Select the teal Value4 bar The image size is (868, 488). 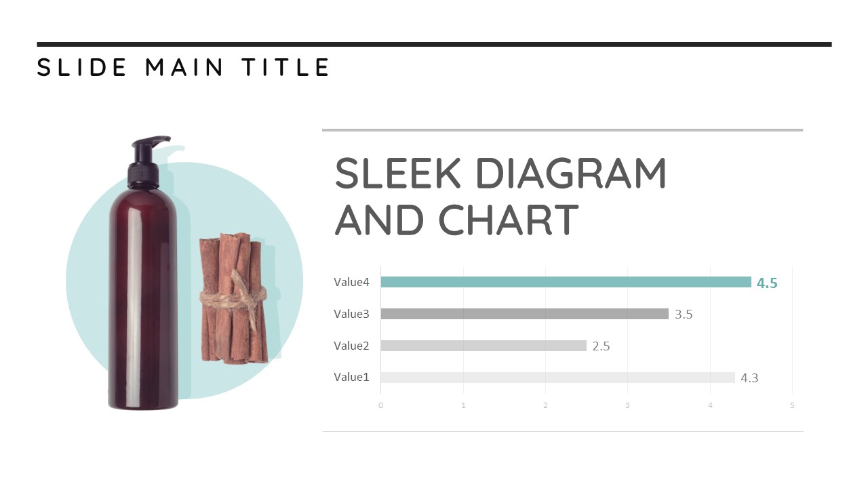click(566, 282)
